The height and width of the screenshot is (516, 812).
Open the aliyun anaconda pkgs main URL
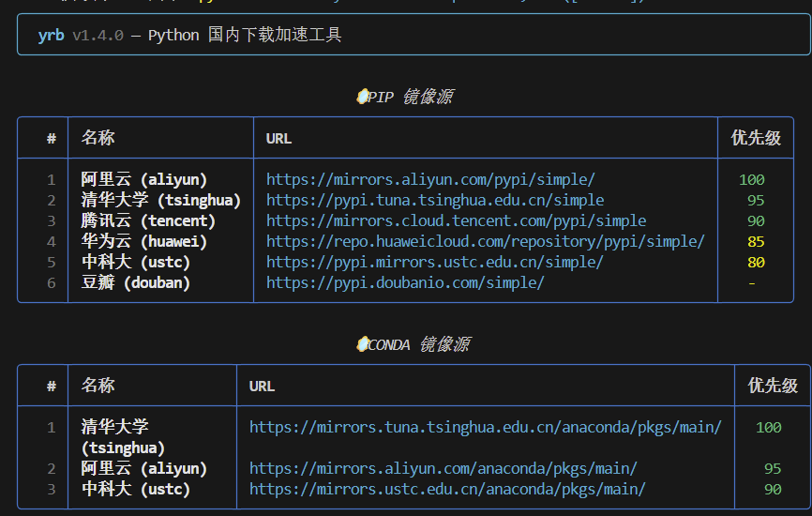coord(444,469)
